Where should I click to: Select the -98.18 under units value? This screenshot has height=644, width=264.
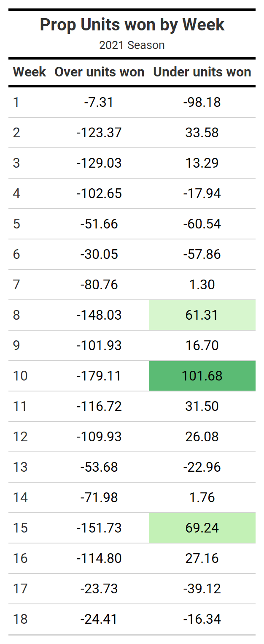tap(202, 102)
